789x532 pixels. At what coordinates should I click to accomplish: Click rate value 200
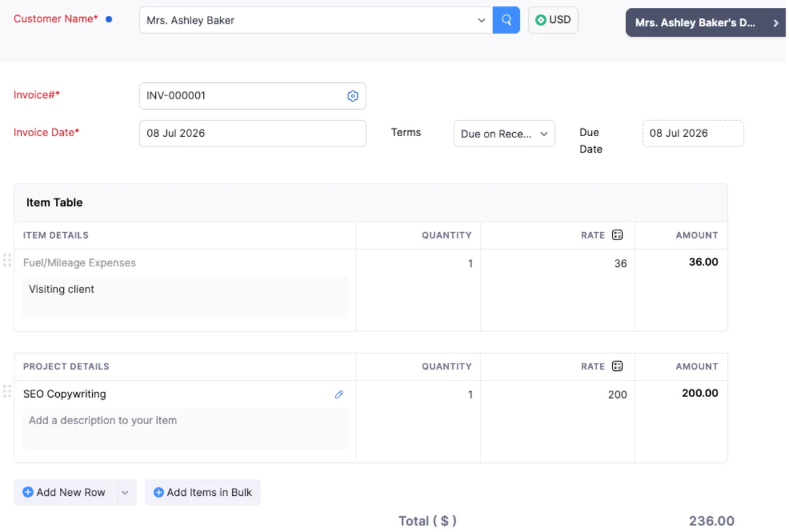617,395
